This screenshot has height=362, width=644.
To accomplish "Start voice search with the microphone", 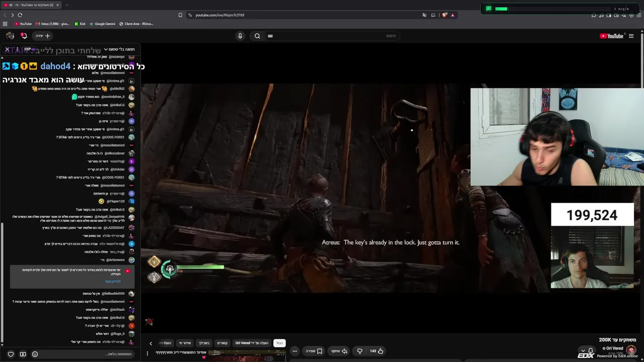I will pyautogui.click(x=240, y=36).
